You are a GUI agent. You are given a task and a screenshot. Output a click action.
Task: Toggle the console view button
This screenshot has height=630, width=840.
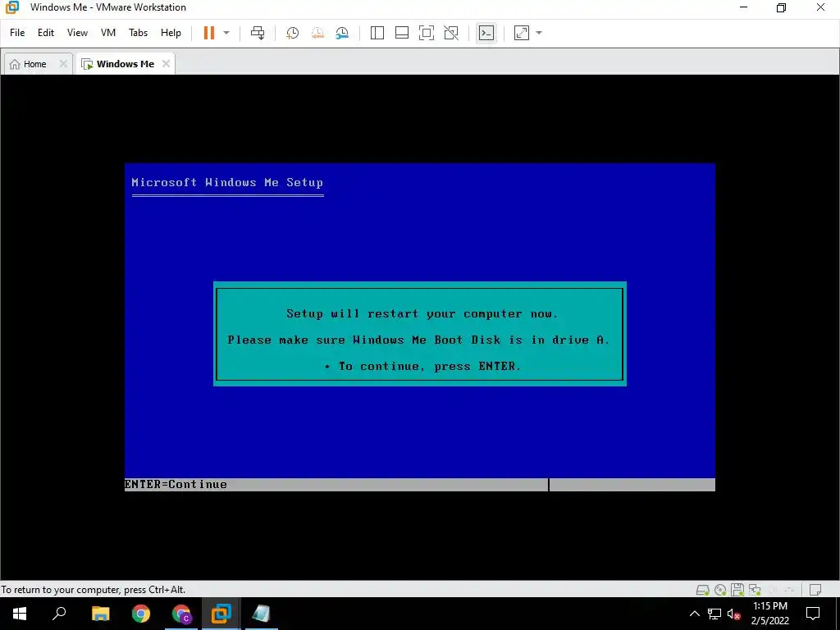[486, 33]
